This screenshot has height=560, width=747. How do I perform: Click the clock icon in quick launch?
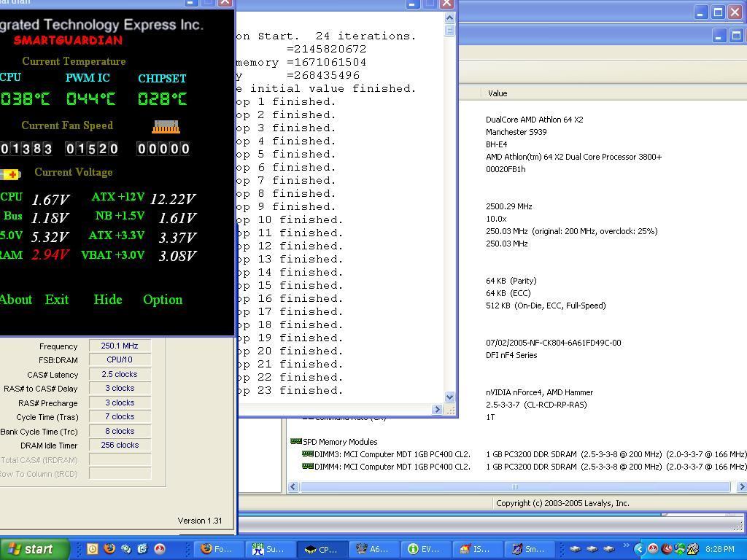93,548
